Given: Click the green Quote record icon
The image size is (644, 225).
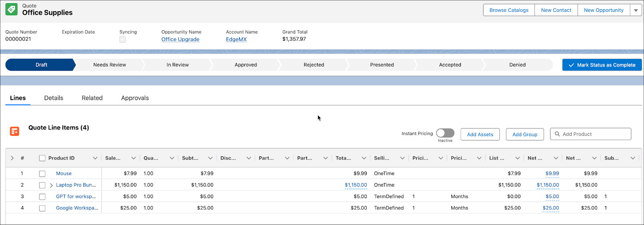Looking at the screenshot, I should click(x=11, y=9).
